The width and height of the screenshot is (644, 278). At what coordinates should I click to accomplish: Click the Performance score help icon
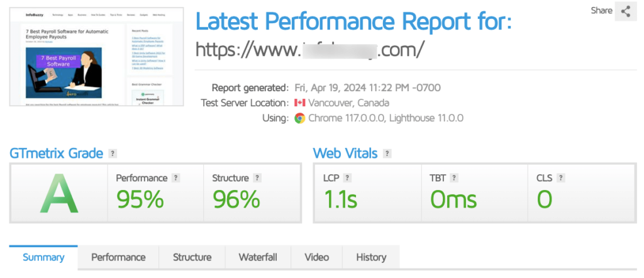click(176, 178)
